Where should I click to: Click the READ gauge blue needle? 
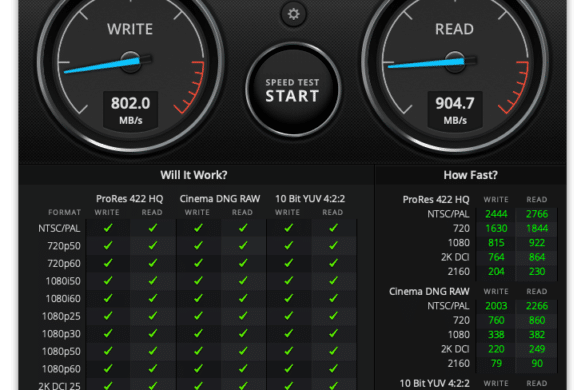point(426,63)
